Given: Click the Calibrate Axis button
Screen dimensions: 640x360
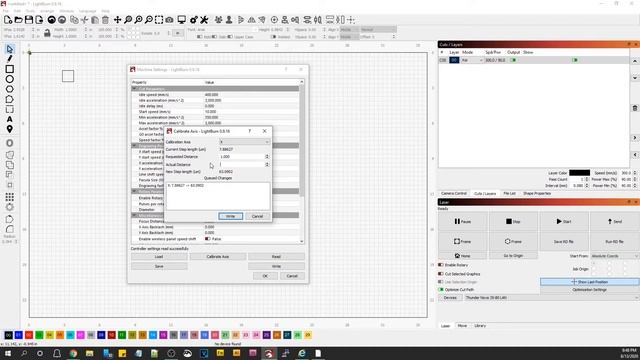Looking at the screenshot, I should [218, 257].
